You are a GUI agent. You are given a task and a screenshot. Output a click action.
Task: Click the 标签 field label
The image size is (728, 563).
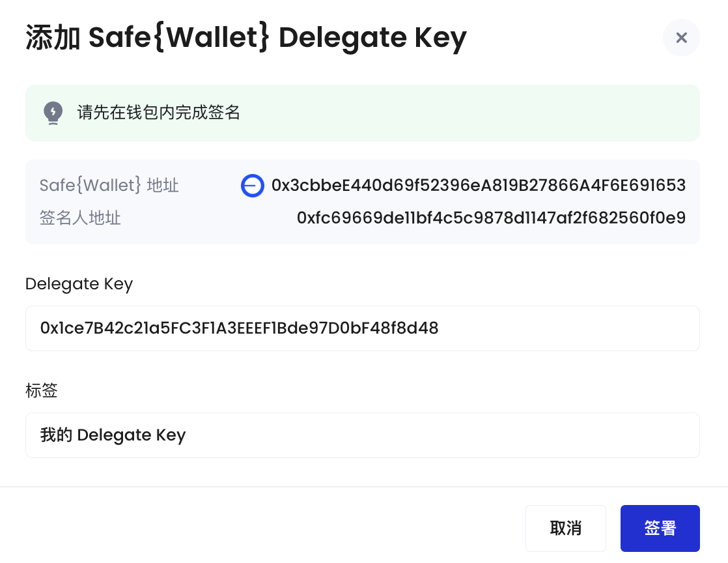tap(41, 391)
